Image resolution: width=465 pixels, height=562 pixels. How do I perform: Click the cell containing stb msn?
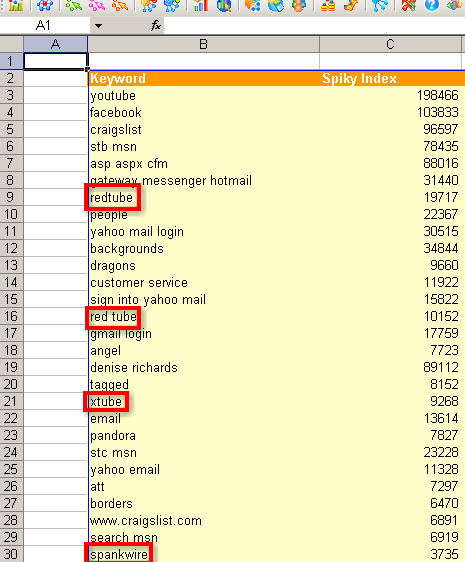tap(203, 146)
